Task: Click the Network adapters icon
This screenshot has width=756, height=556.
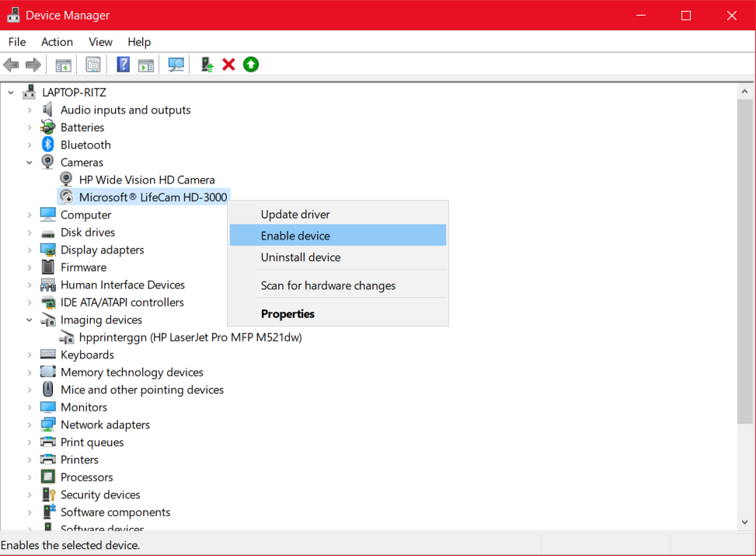Action: pos(48,425)
